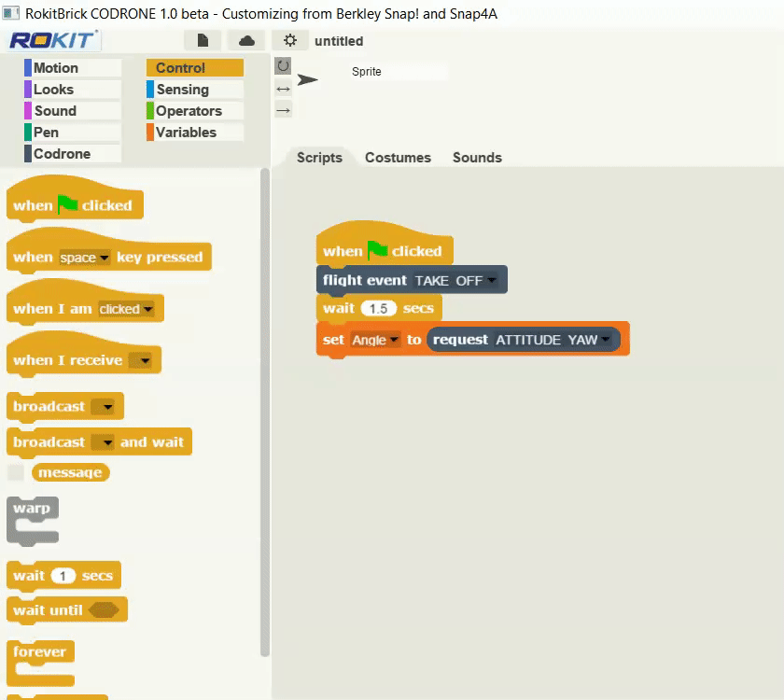Viewport: 784px width, 700px height.
Task: Click the flight event block in script
Action: tap(412, 280)
